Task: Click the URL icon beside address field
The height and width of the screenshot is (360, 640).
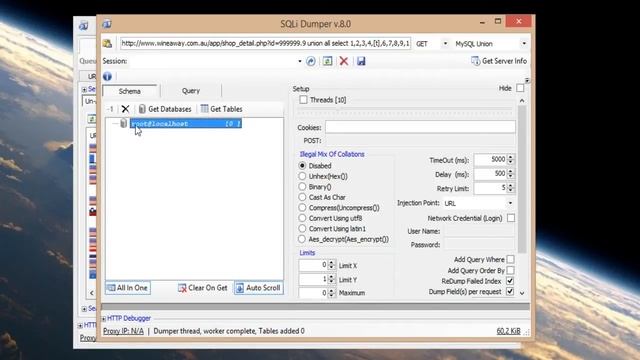Action: click(x=107, y=44)
